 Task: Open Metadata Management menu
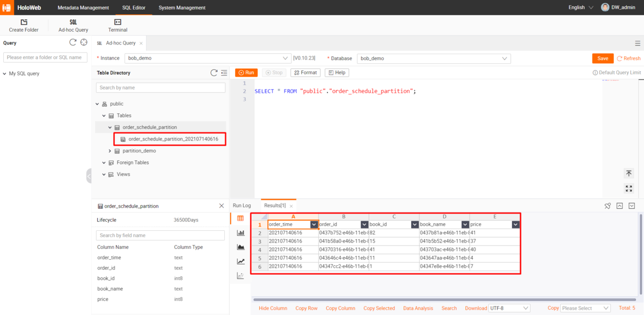[83, 8]
